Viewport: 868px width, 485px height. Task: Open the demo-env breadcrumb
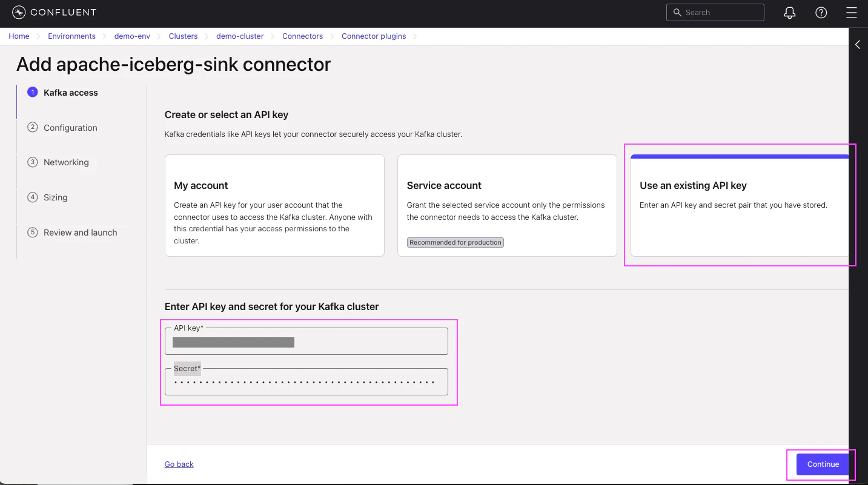pos(132,36)
